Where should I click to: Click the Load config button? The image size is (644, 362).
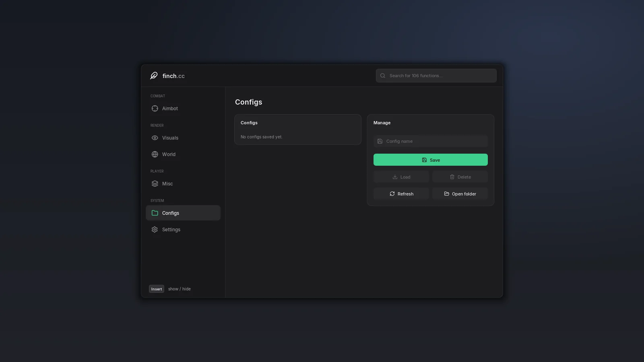tap(401, 177)
